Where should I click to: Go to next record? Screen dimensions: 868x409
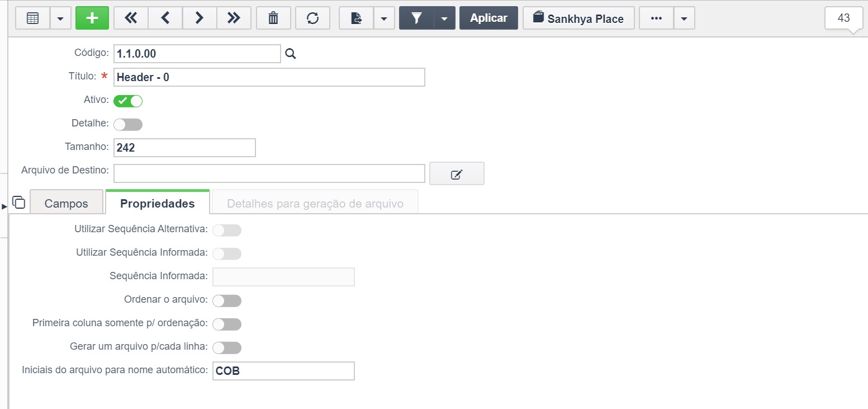(200, 18)
